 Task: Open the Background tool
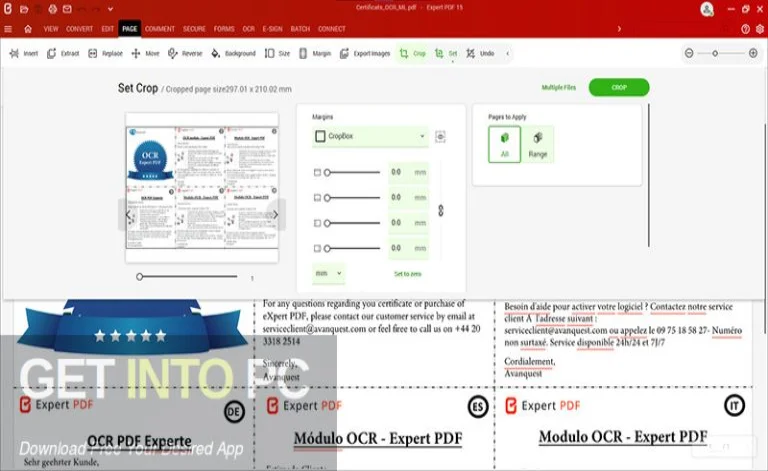(233, 53)
